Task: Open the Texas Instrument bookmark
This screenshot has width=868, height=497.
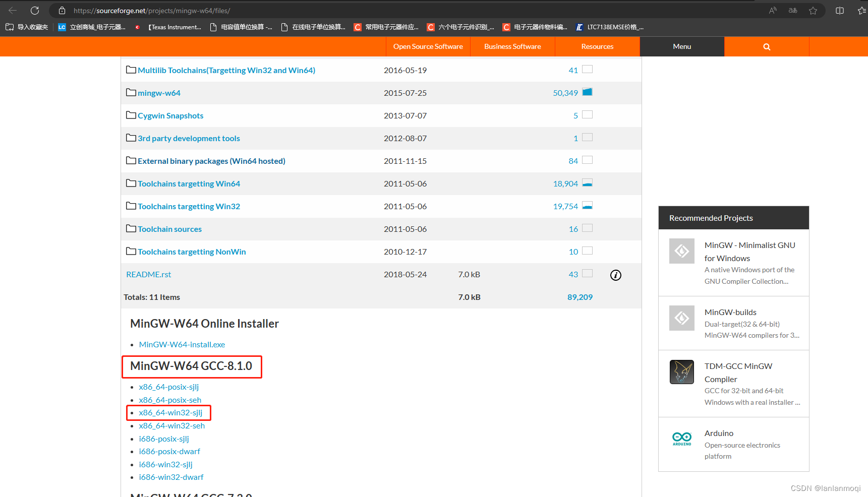Action: (168, 27)
